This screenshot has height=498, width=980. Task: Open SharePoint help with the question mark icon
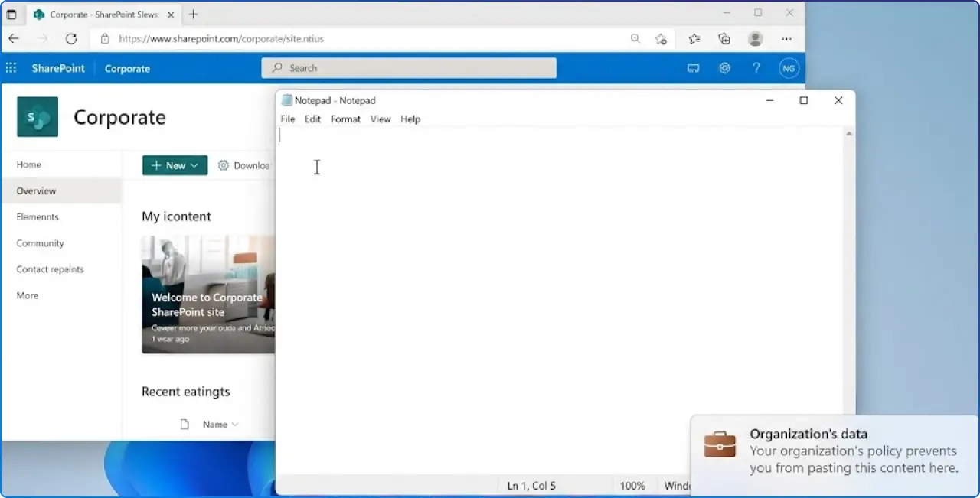[756, 68]
